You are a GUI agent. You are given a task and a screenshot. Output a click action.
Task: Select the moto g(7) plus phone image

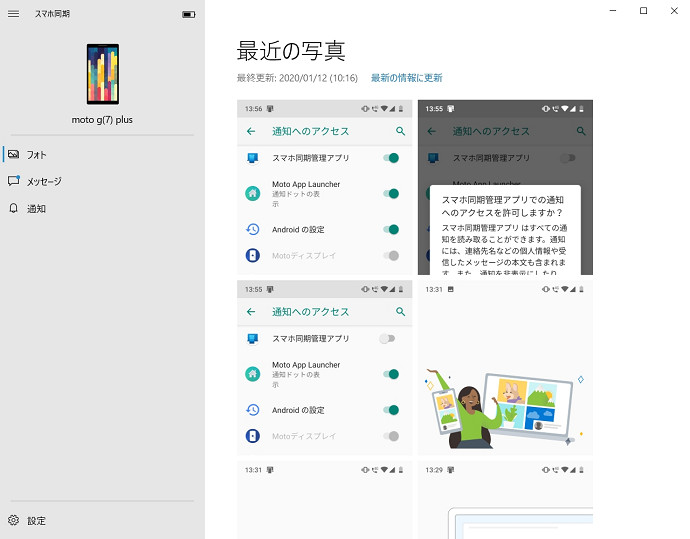(x=103, y=74)
